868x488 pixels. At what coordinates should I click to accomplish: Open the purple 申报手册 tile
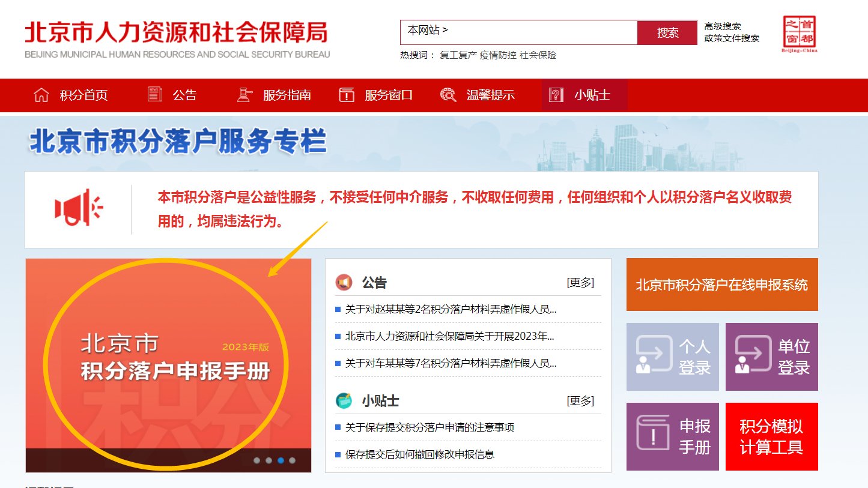point(673,436)
